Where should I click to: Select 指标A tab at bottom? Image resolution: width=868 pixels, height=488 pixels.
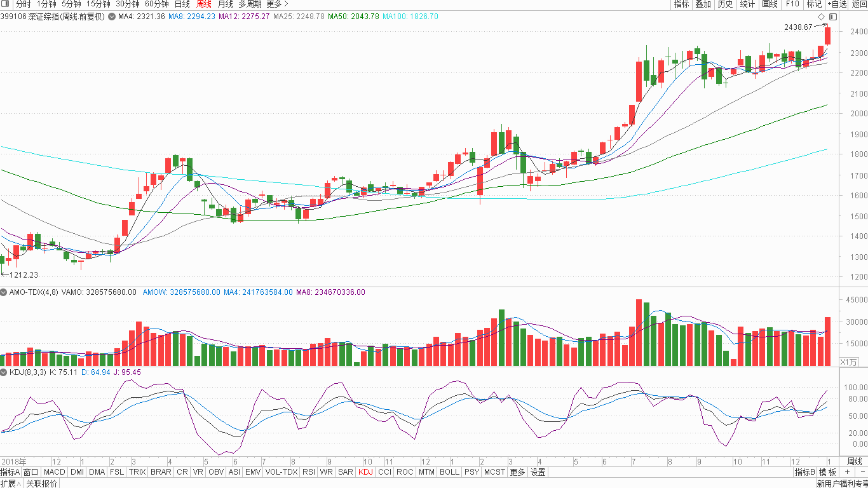coord(10,472)
